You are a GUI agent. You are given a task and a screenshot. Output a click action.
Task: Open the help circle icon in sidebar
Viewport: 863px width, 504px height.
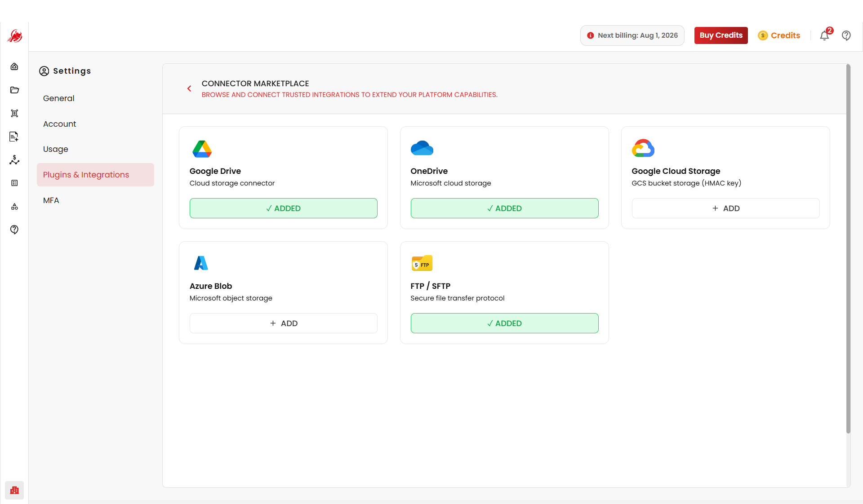pos(14,230)
